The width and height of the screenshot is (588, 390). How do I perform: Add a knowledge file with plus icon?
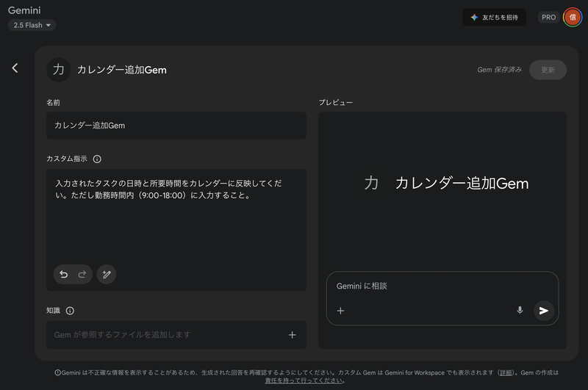292,335
